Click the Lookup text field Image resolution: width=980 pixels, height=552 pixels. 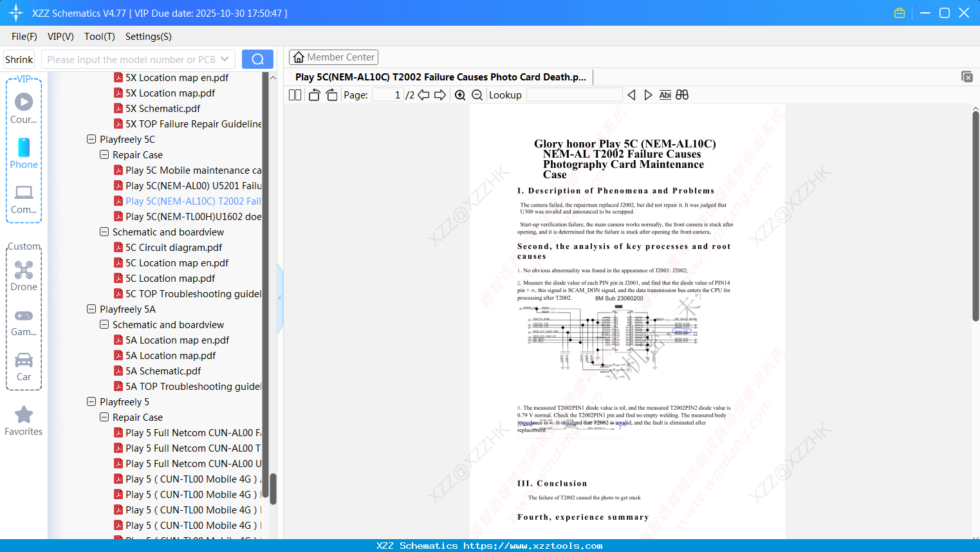[574, 95]
